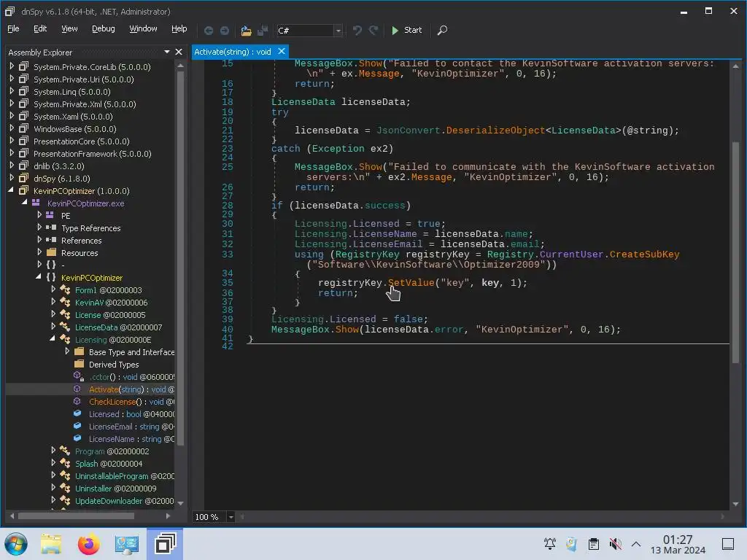Click the Assembly Explorer horizontal scrollbar
The height and width of the screenshot is (560, 747).
pyautogui.click(x=76, y=516)
